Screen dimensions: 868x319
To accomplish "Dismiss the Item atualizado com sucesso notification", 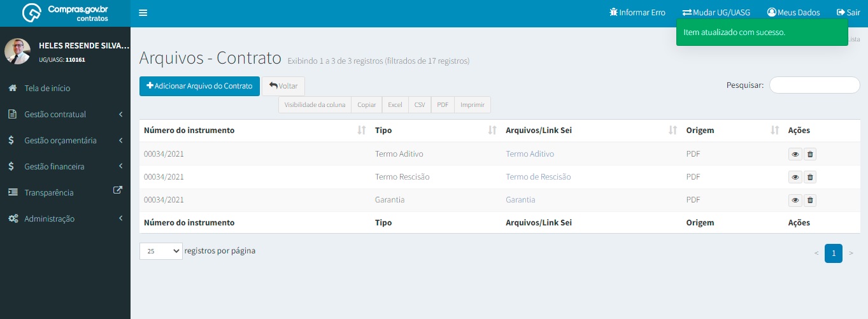I will [x=762, y=32].
